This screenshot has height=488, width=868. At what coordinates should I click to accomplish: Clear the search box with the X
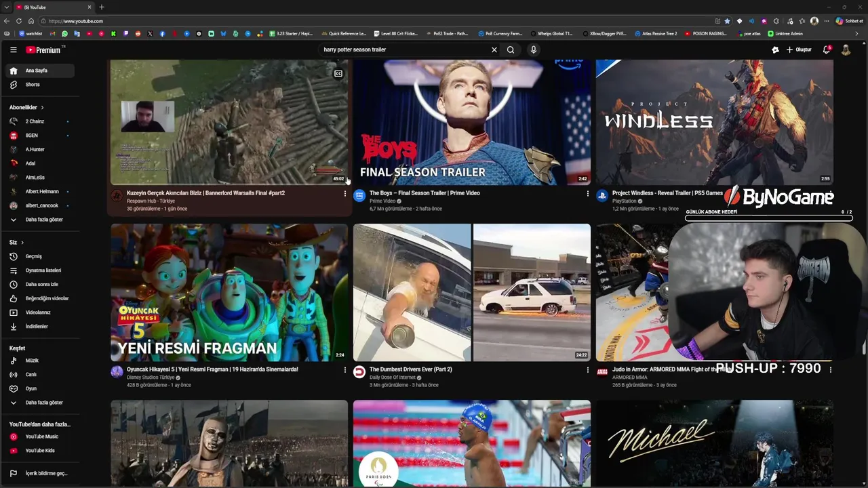(x=494, y=49)
